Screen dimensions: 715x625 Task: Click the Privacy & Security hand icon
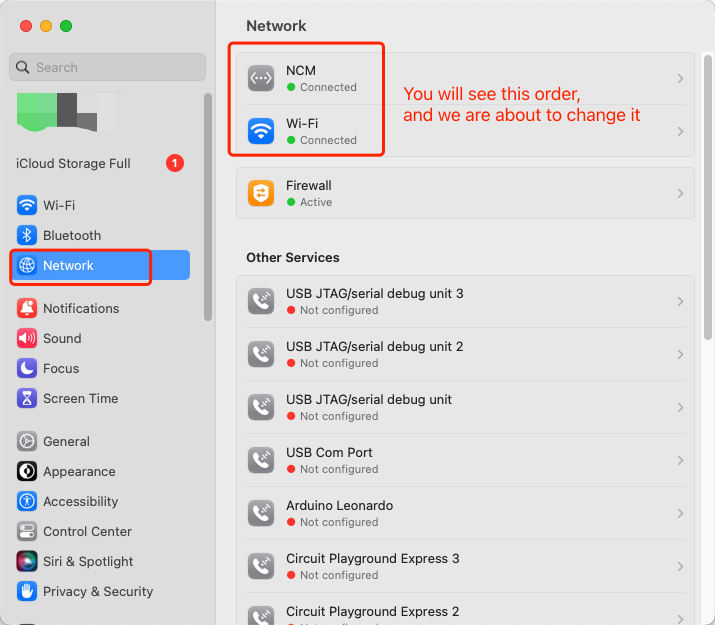(27, 592)
